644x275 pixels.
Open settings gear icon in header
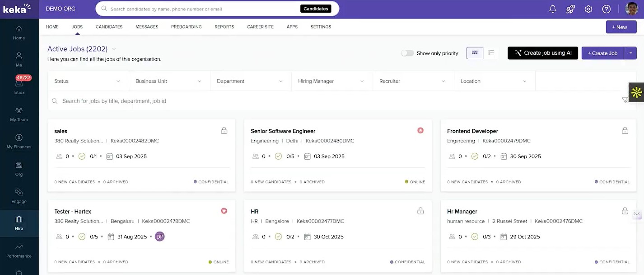pos(588,9)
